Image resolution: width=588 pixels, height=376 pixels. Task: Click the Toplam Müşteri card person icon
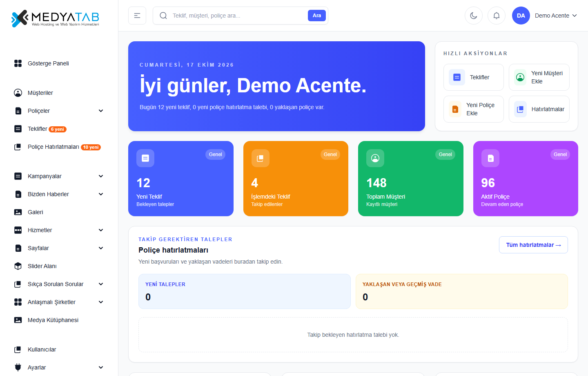(x=375, y=158)
